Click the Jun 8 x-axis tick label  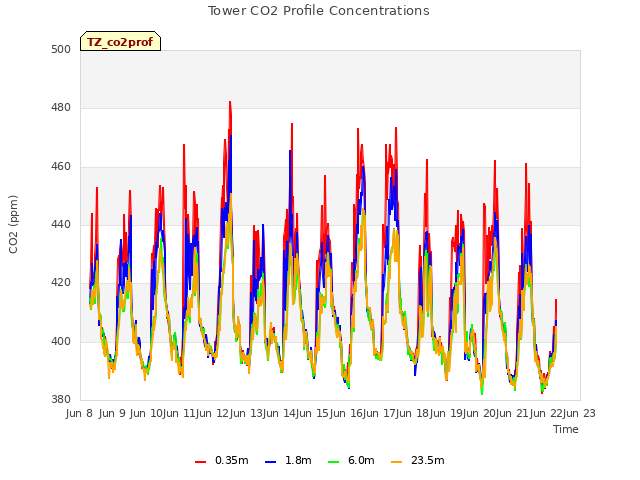[79, 413]
